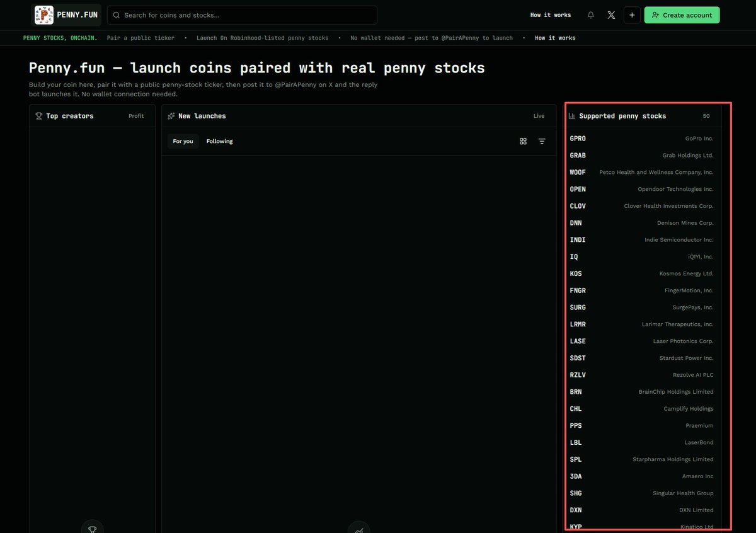
Task: Select the LRMR Larimar Therapeutics row
Action: coord(641,324)
